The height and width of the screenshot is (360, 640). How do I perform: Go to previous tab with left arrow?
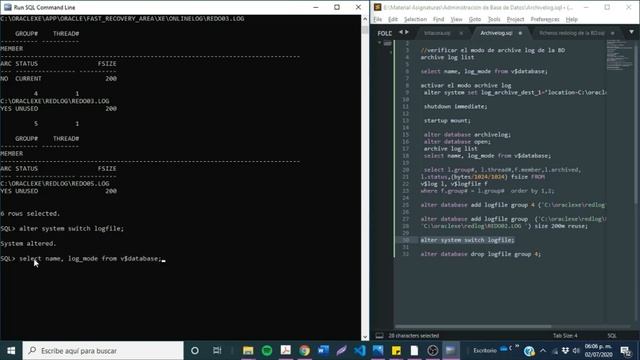click(x=401, y=32)
